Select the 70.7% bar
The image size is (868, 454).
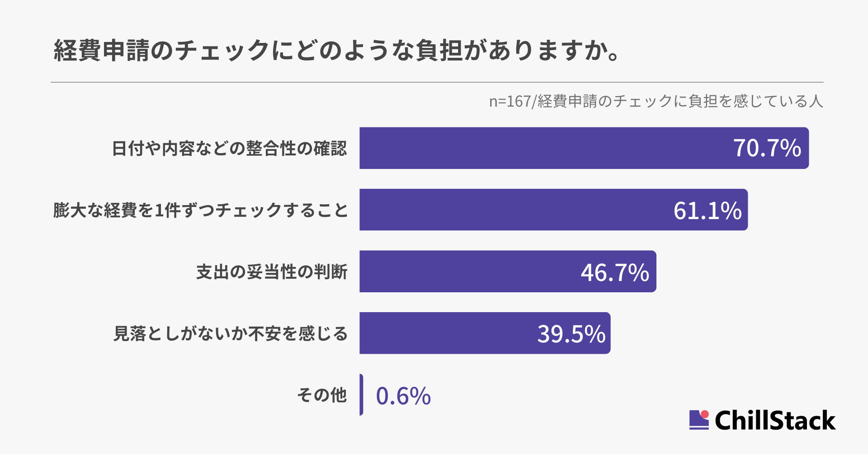coord(542,148)
